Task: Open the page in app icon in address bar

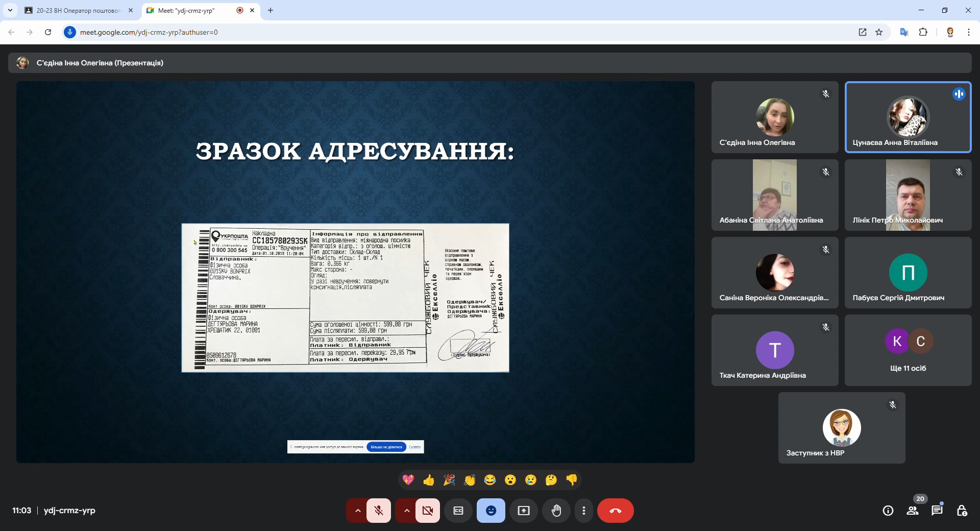Action: [863, 32]
